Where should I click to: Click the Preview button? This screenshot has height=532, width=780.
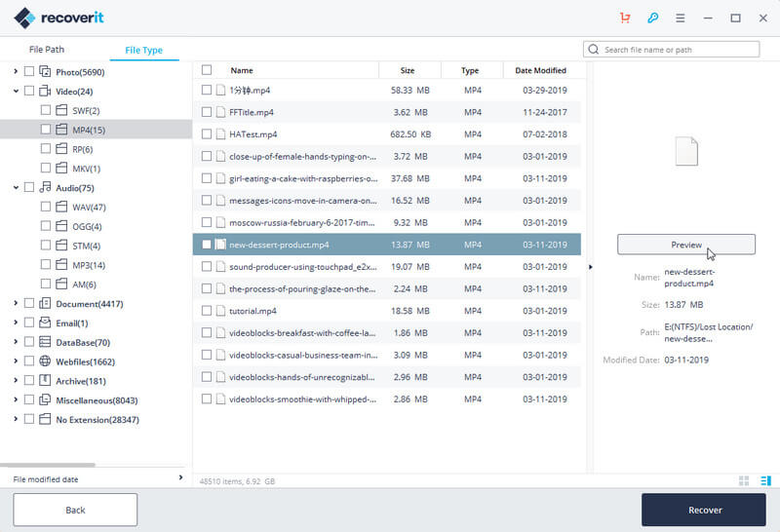tap(686, 245)
